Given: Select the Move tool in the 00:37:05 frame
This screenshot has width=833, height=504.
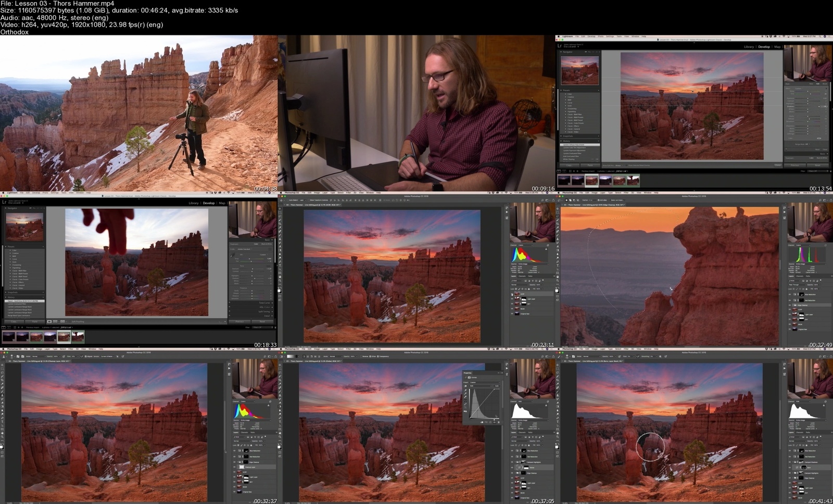Looking at the screenshot, I should tap(280, 365).
